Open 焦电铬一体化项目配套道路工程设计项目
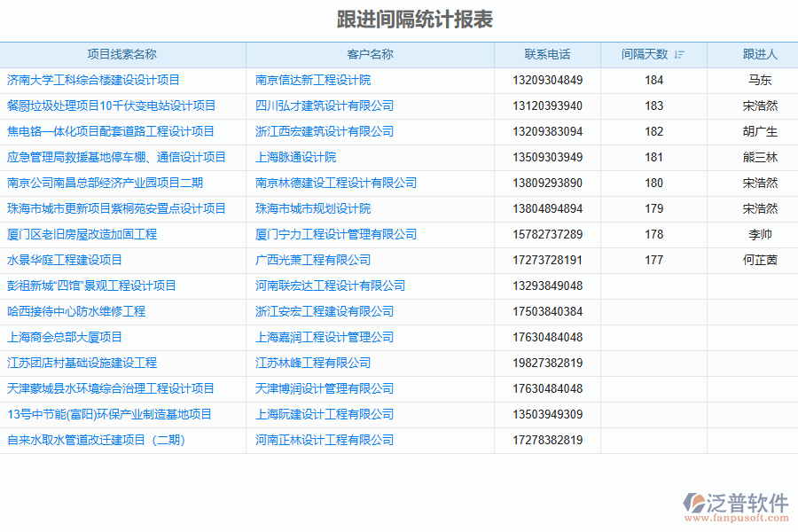Image resolution: width=798 pixels, height=532 pixels. coord(111,132)
